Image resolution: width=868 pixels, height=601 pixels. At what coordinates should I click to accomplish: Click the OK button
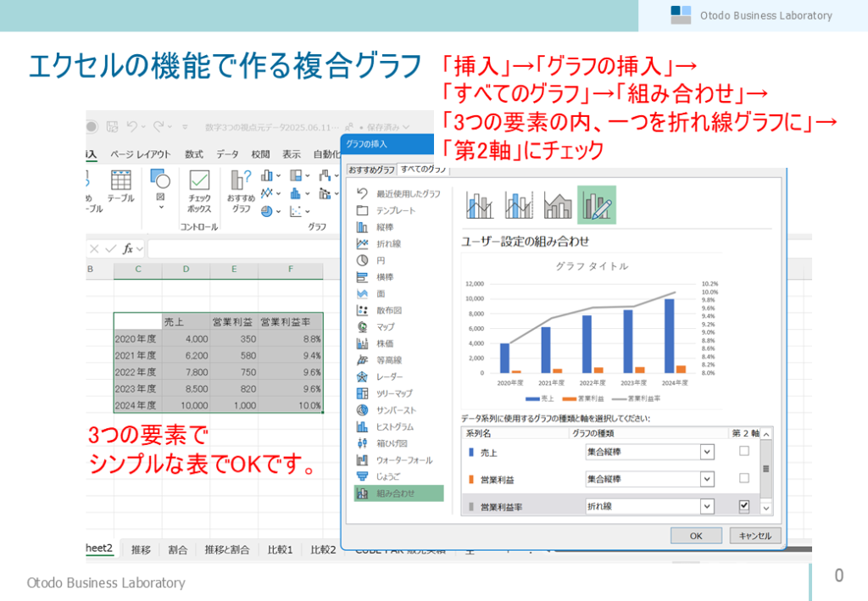click(x=695, y=536)
